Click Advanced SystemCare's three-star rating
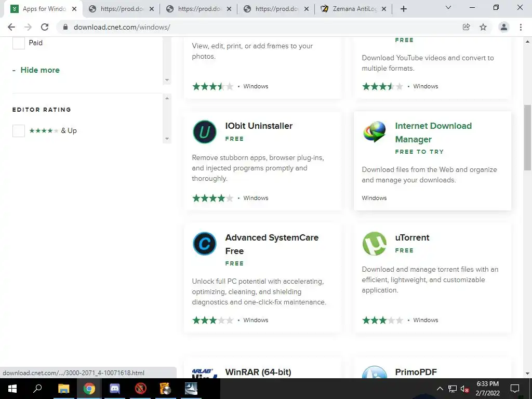The width and height of the screenshot is (532, 399). tap(212, 320)
